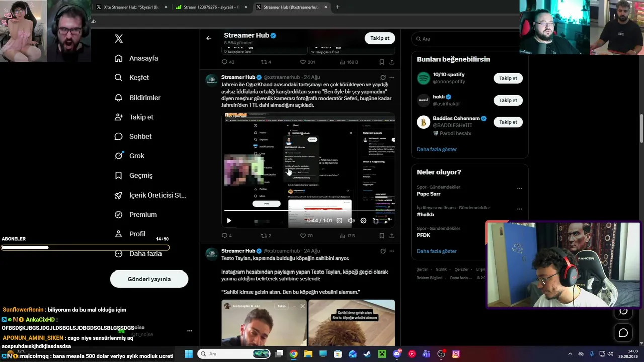Follow 10/10 spotify account
Viewport: 644px width, 362px height.
click(x=508, y=78)
